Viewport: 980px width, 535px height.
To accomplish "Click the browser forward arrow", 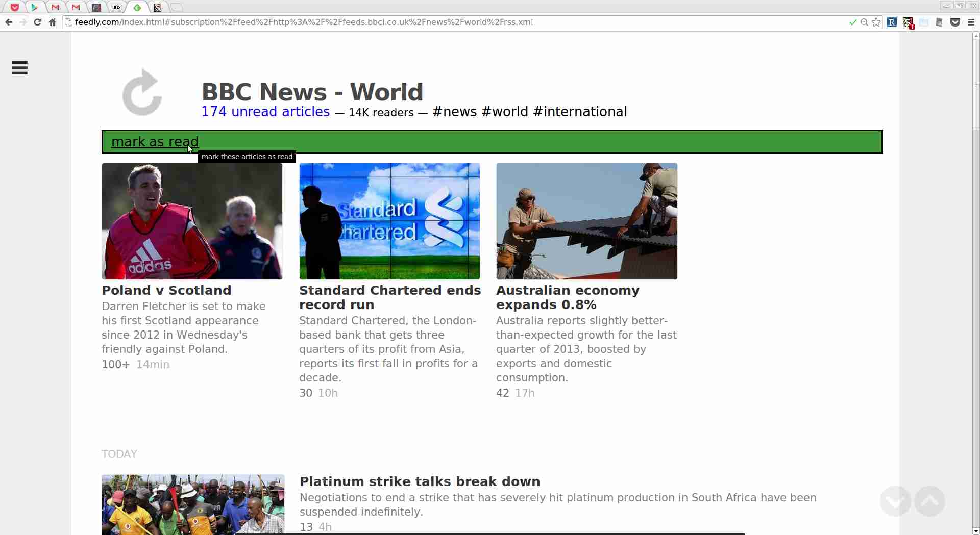I will click(x=23, y=22).
